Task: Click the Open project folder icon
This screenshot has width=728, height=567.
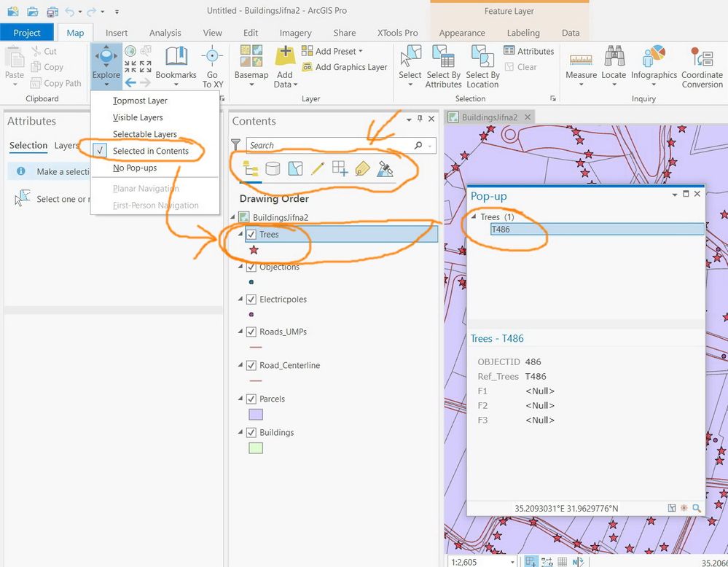Action: click(x=33, y=11)
